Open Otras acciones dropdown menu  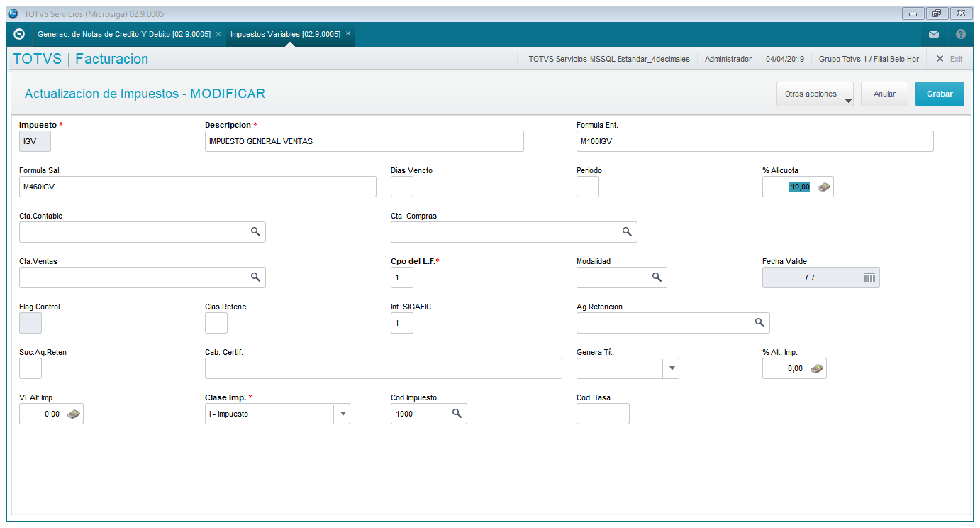click(x=815, y=94)
